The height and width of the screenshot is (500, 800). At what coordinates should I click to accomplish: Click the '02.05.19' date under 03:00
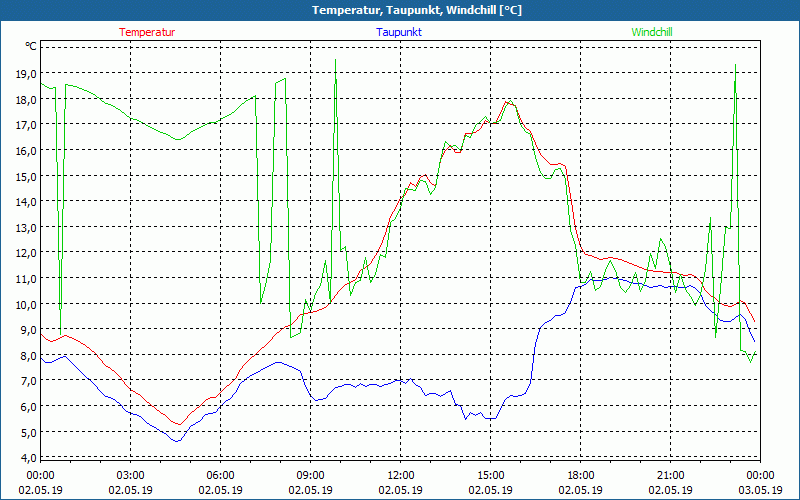pos(131,490)
